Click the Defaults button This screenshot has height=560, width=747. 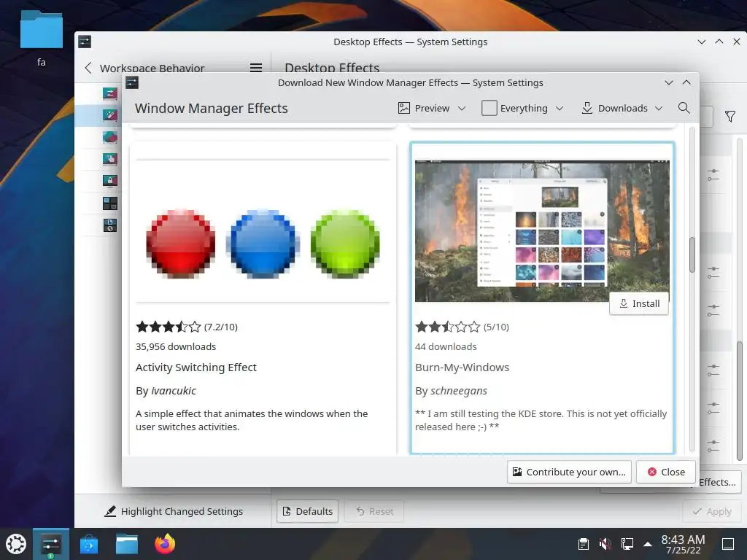(x=307, y=511)
